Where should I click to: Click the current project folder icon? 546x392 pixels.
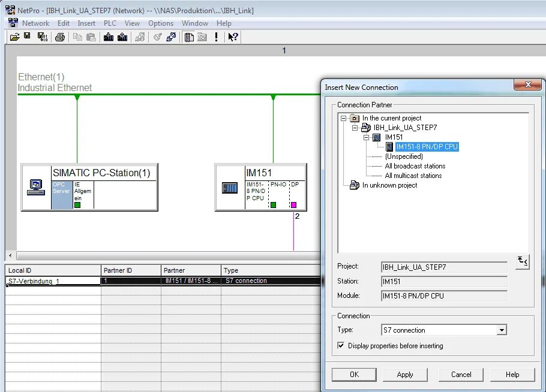coord(355,118)
